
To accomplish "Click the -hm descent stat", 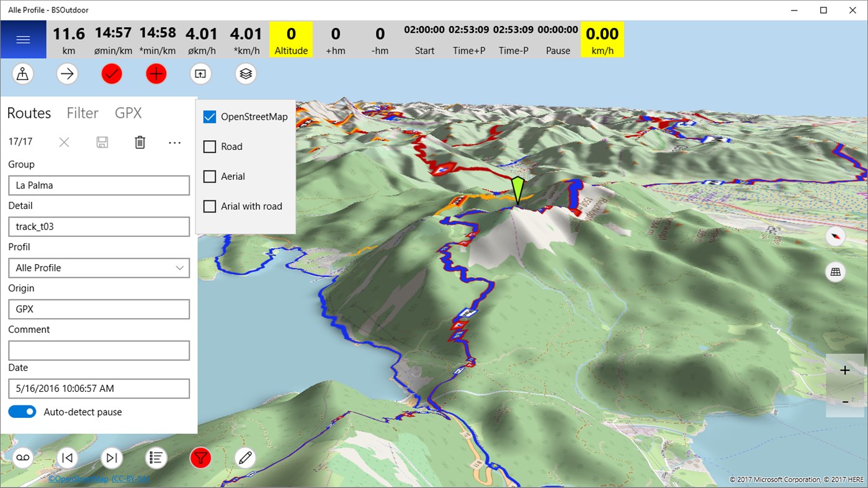I will (380, 40).
